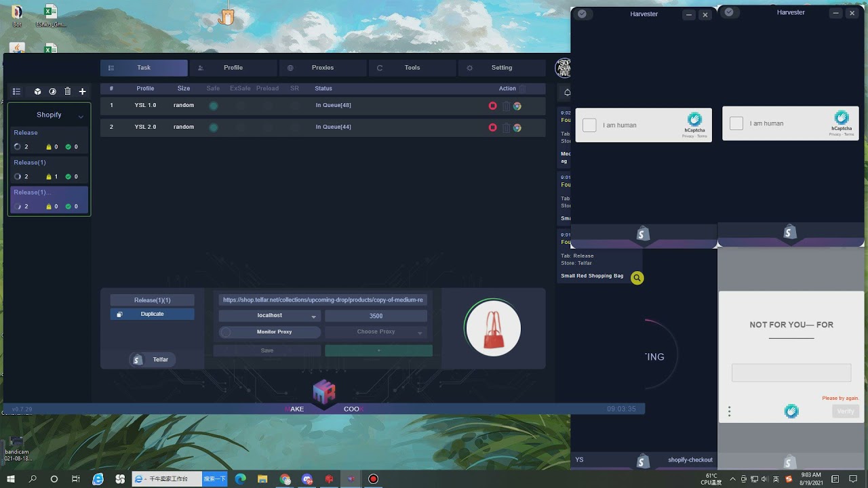Click the Save button
This screenshot has height=488, width=868.
[x=267, y=350]
